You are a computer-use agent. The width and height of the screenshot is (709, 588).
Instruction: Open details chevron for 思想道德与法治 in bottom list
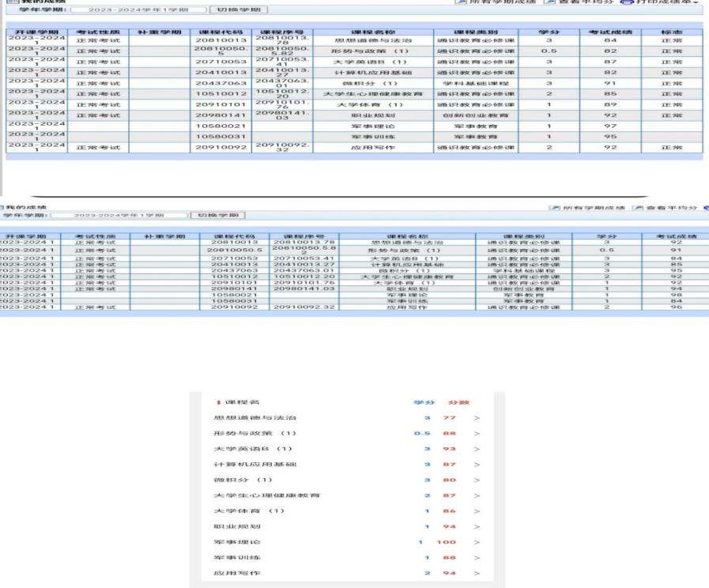point(477,418)
